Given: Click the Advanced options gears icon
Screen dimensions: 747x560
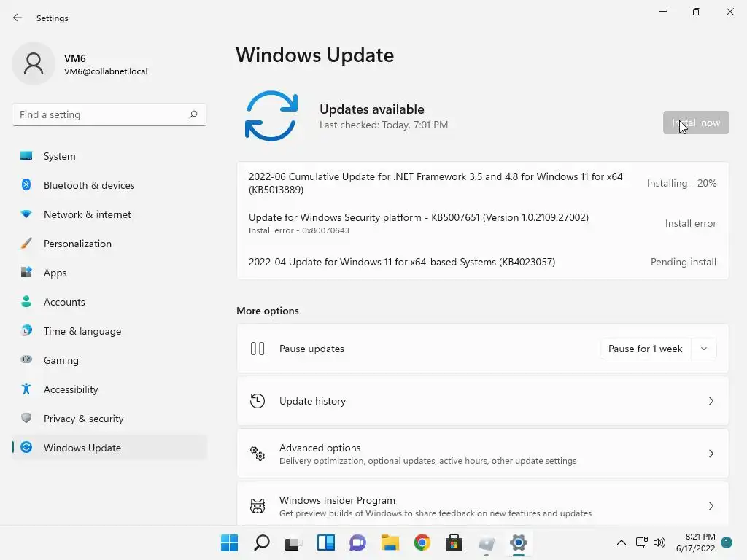Looking at the screenshot, I should 258,454.
